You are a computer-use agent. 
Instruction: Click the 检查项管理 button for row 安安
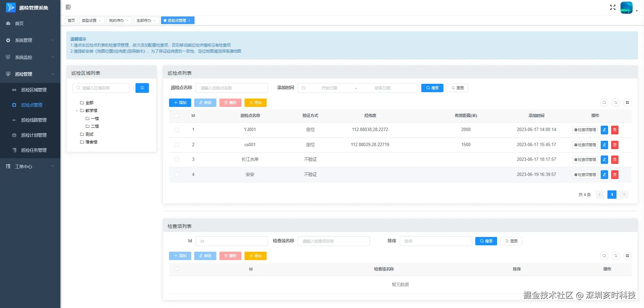585,175
